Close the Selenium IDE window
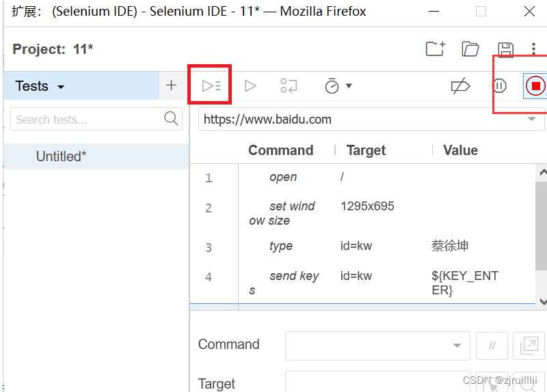Screen dimensions: 547x392 (529, 11)
